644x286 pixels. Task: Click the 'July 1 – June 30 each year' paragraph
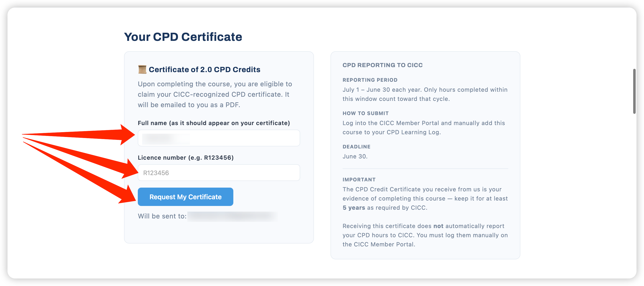[x=425, y=94]
